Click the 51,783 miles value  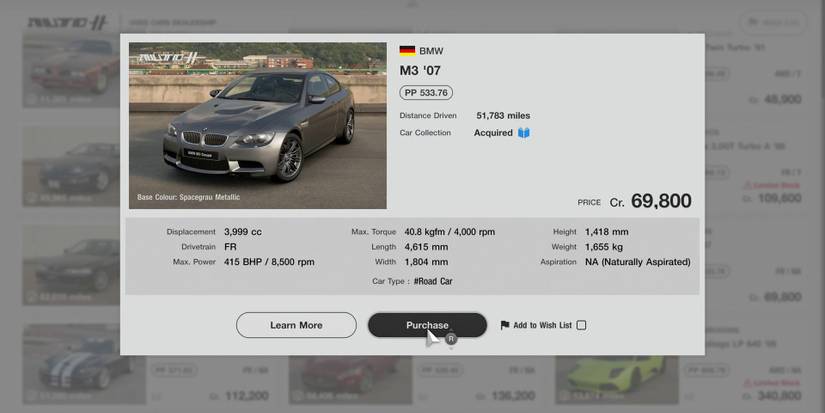(504, 116)
